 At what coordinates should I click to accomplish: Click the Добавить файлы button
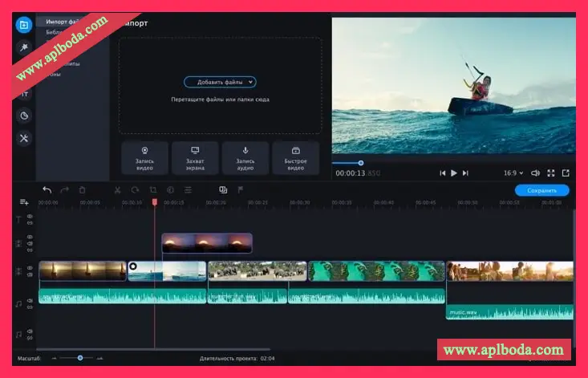pos(220,82)
